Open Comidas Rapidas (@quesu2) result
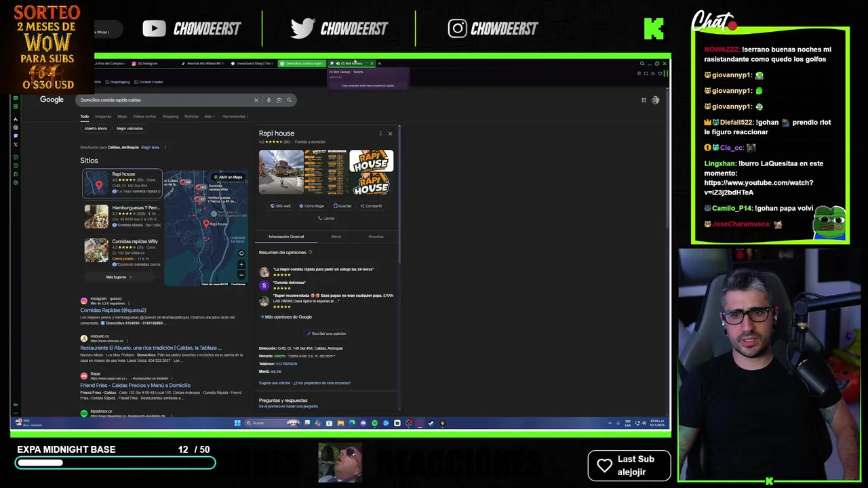This screenshot has height=488, width=868. [x=113, y=310]
